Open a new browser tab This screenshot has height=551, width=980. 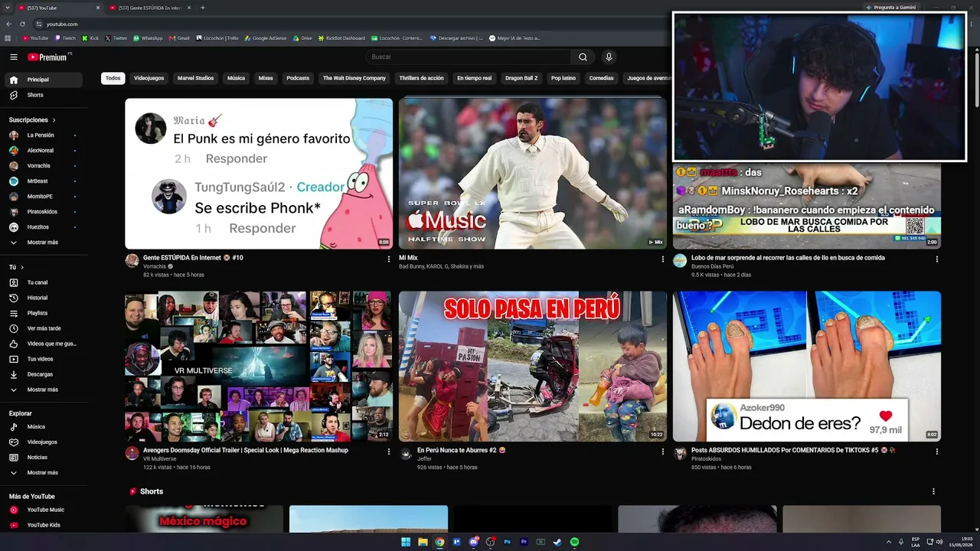(x=203, y=8)
